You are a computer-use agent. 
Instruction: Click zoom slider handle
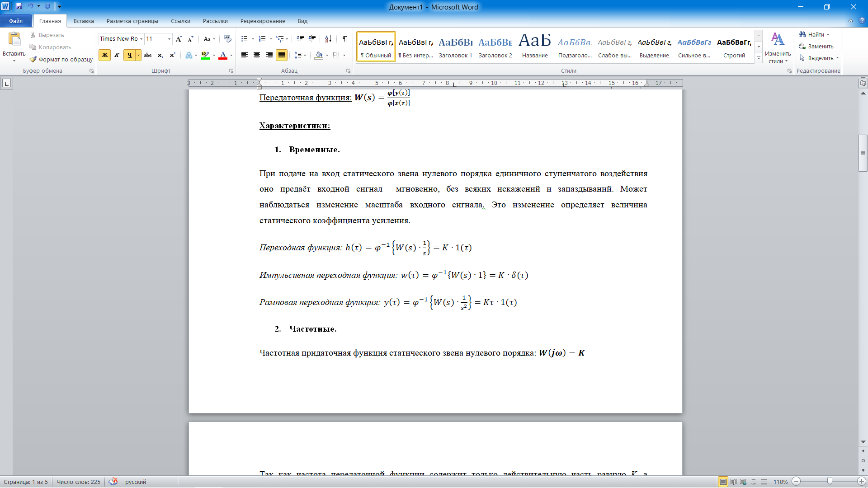tap(830, 481)
